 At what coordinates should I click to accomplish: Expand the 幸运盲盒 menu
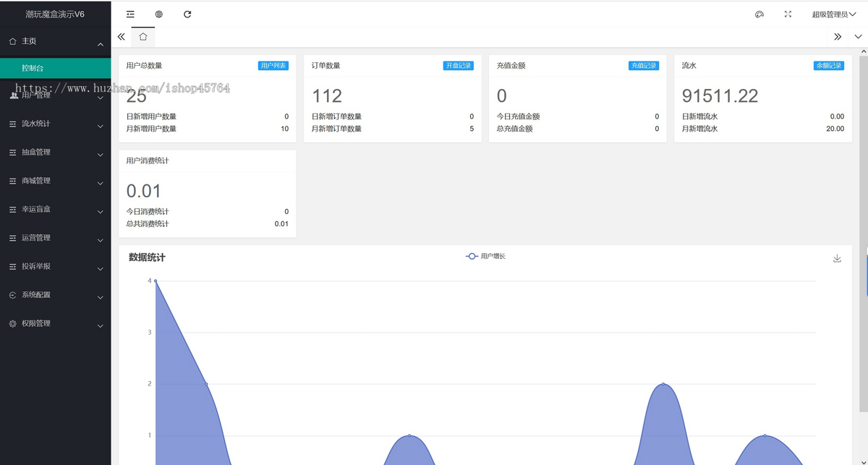[56, 209]
